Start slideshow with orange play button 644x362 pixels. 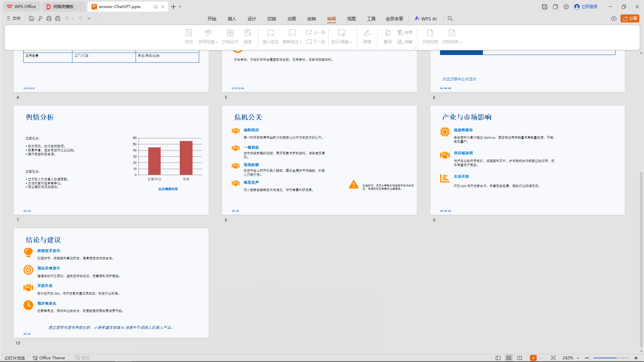[533, 358]
